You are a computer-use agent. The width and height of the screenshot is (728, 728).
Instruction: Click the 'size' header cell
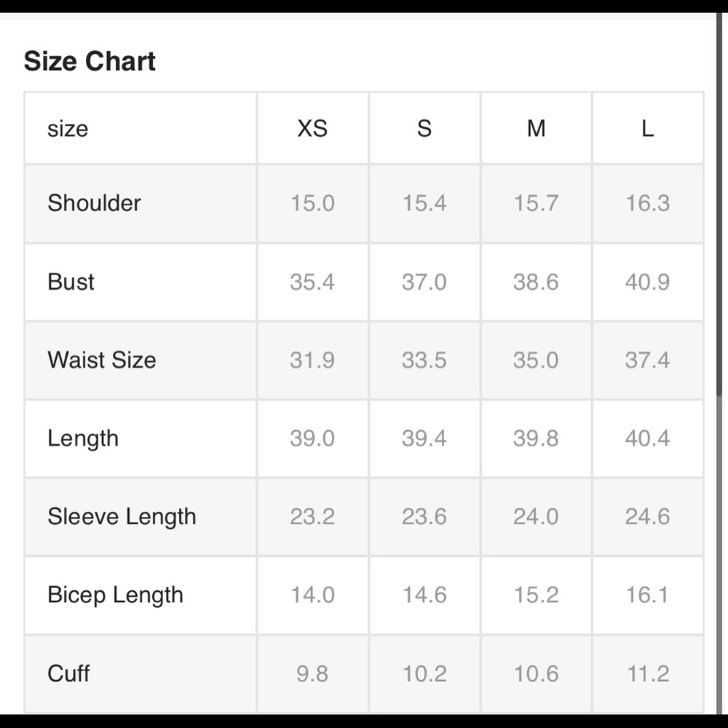tap(141, 128)
